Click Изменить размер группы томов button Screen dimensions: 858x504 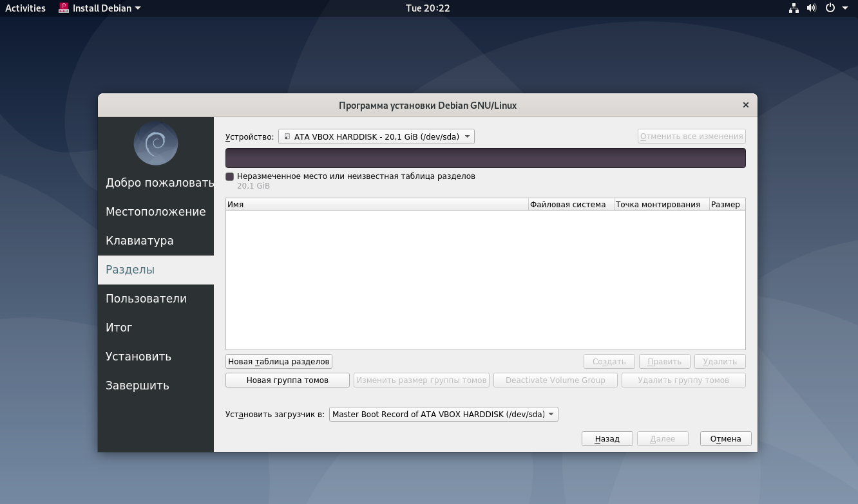(421, 380)
